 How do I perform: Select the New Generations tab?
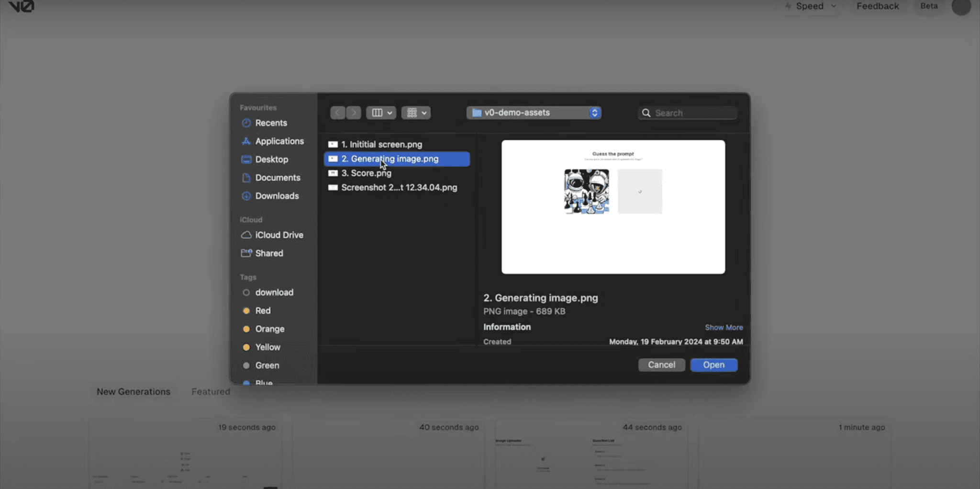pyautogui.click(x=134, y=391)
